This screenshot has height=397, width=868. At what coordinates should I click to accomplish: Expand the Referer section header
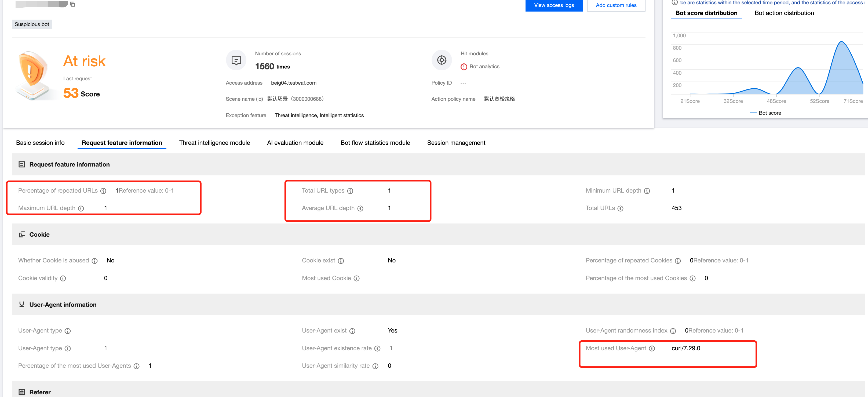(40, 392)
